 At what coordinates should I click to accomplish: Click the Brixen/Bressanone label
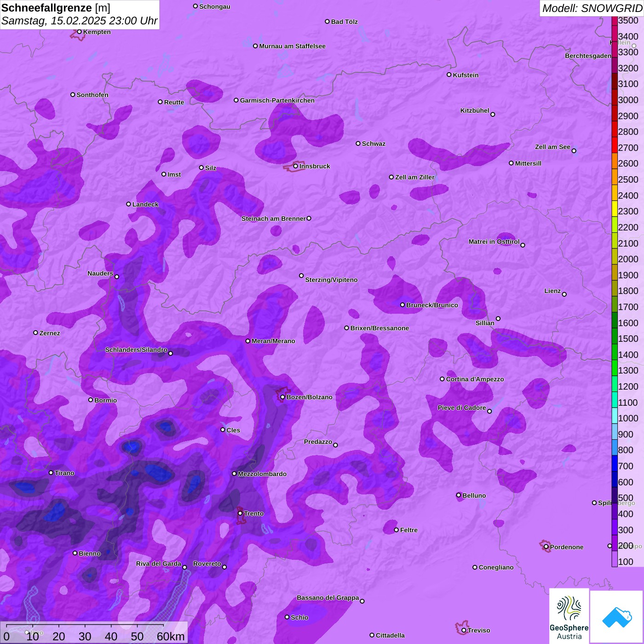tap(379, 328)
